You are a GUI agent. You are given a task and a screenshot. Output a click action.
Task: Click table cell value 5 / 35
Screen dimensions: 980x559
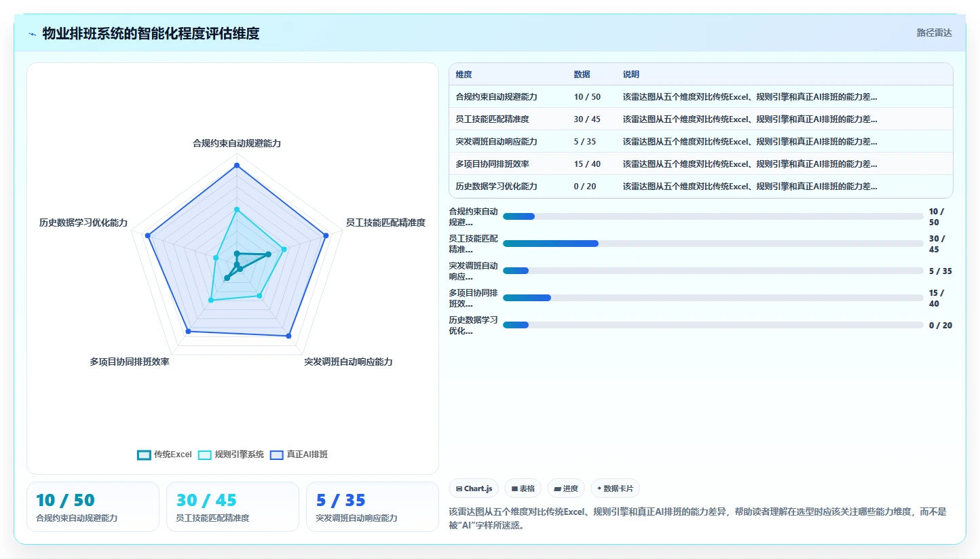pos(585,142)
